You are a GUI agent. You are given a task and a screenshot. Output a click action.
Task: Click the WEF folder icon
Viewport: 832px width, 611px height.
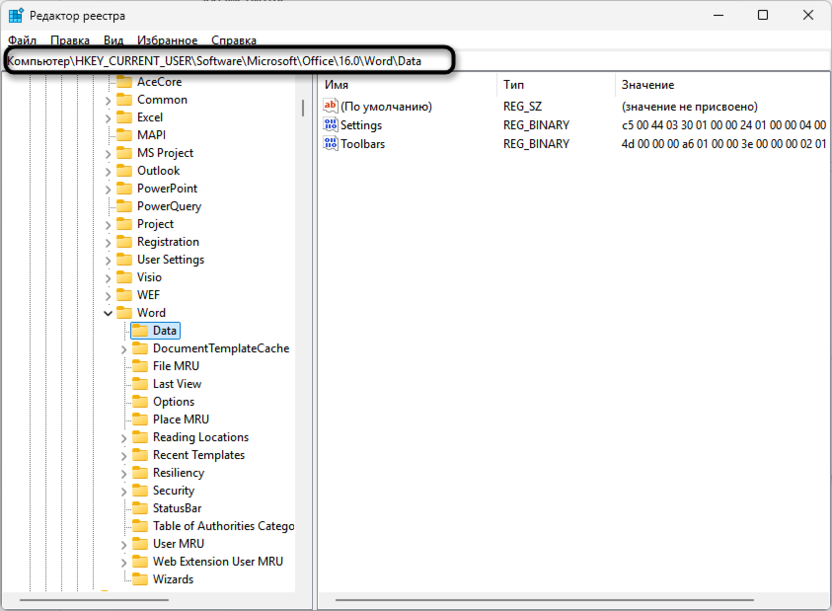[x=124, y=295]
